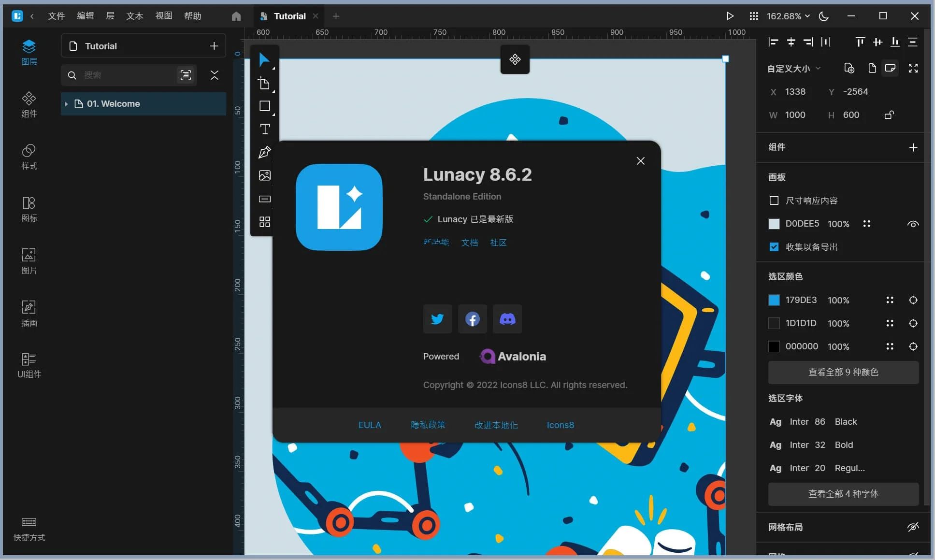Open 179DE3 color options dots
The height and width of the screenshot is (560, 935).
coord(890,300)
